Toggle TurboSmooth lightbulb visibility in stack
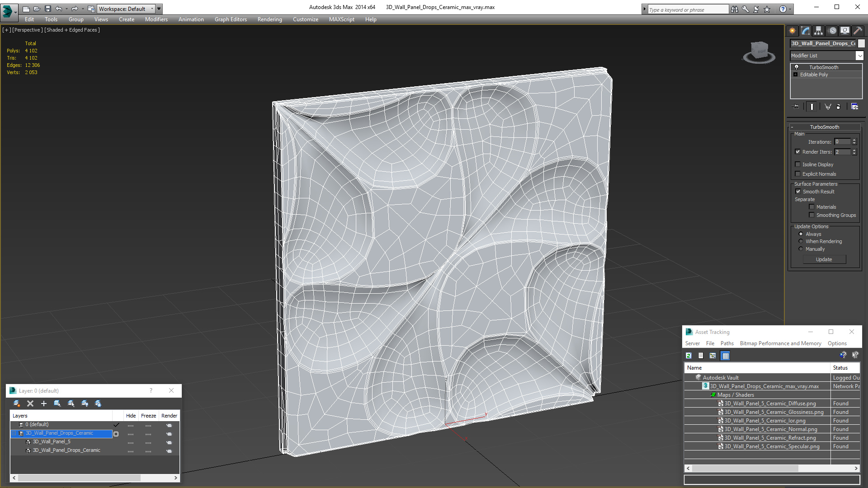The image size is (868, 488). tap(797, 67)
